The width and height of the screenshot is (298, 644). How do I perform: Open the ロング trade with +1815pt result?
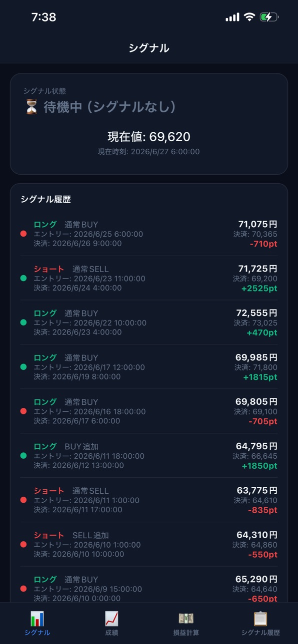point(149,367)
